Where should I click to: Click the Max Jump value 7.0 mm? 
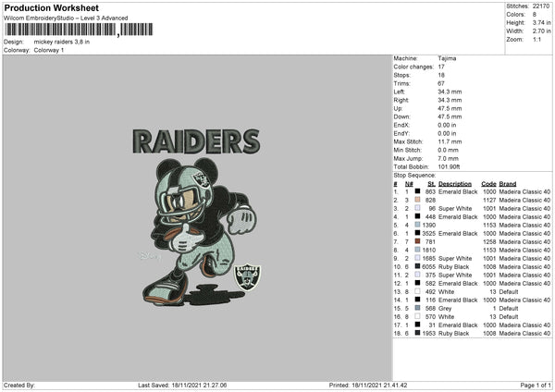coord(448,158)
